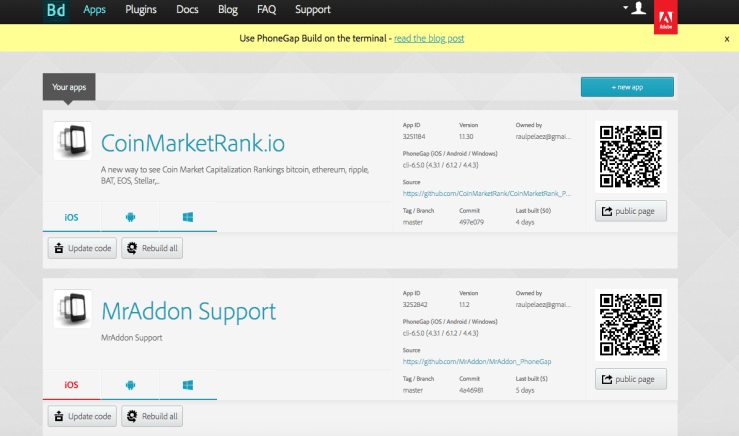The width and height of the screenshot is (739, 436).
Task: Select the Android platform tab for MrAddon Support
Action: [x=130, y=385]
